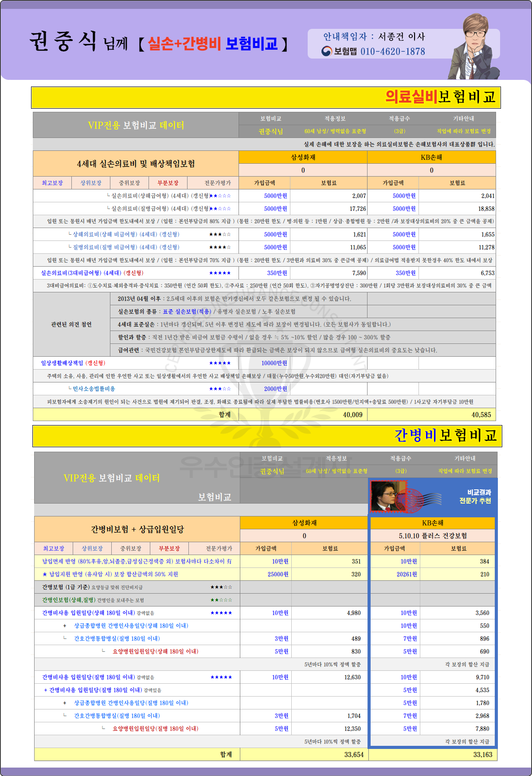Click the premium value 4,980

[x=354, y=613]
